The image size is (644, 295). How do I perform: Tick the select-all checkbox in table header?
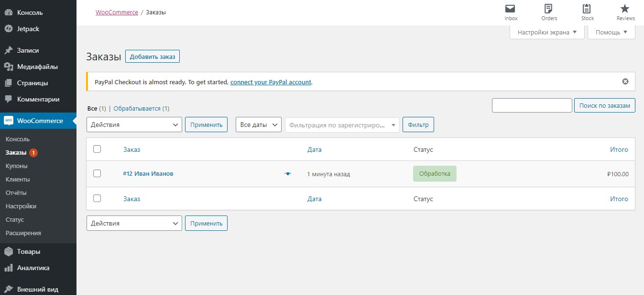tap(97, 149)
